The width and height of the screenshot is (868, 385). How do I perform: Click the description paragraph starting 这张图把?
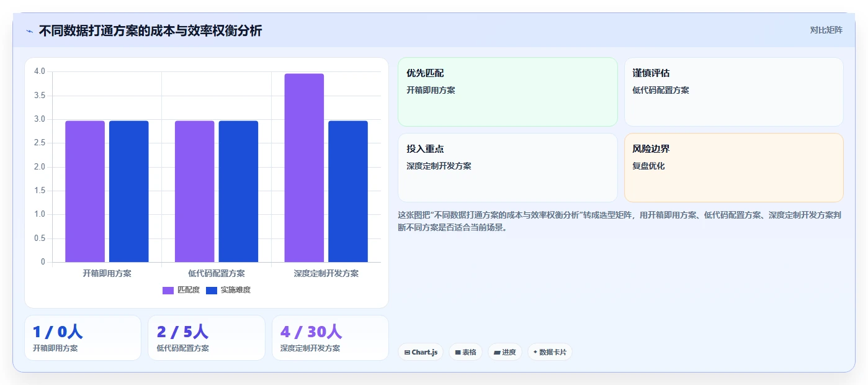click(x=619, y=221)
